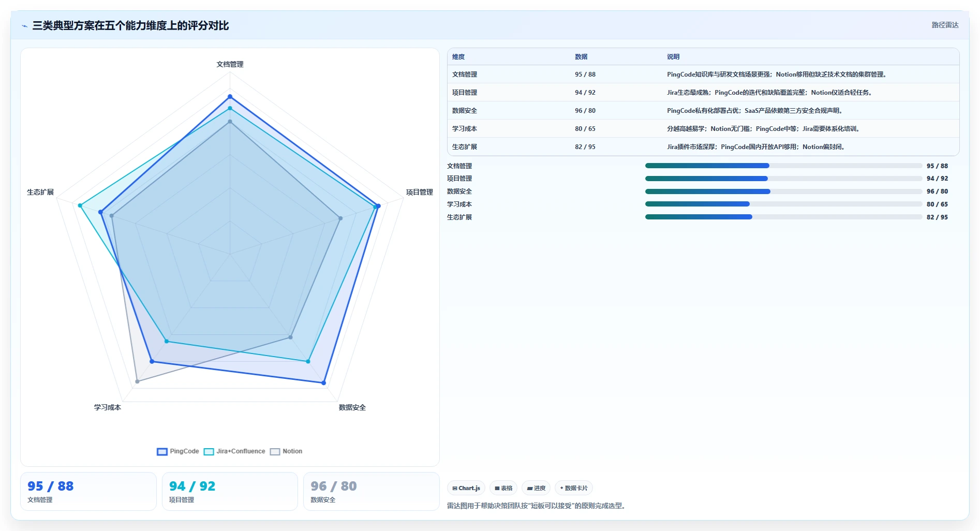Click the 生态扩展 axis label on the radar
This screenshot has width=980, height=531.
[x=40, y=192]
